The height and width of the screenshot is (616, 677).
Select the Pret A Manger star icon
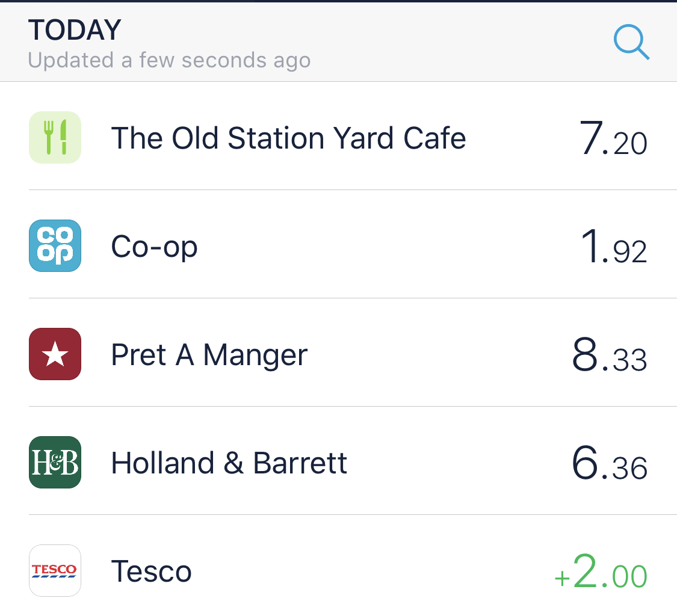[55, 354]
